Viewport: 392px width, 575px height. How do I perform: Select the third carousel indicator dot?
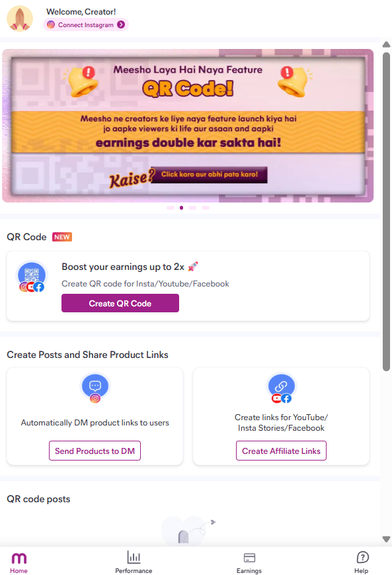tap(192, 208)
